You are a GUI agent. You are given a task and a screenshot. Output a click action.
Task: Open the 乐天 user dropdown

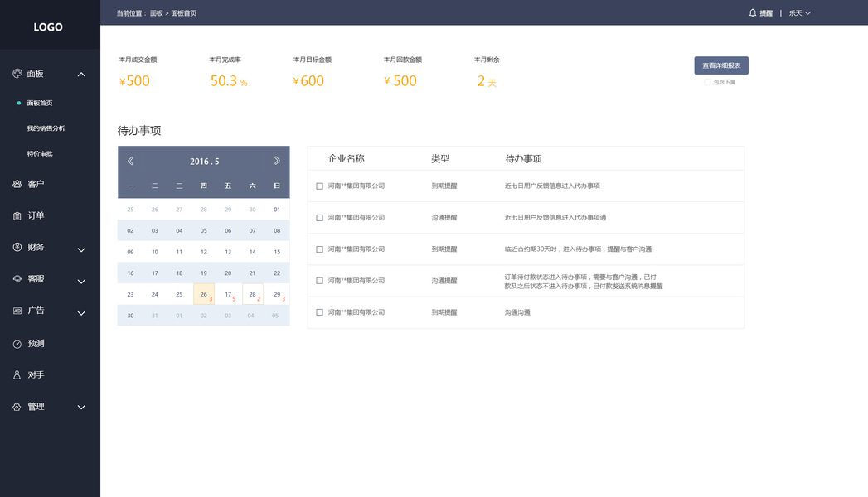click(x=799, y=12)
